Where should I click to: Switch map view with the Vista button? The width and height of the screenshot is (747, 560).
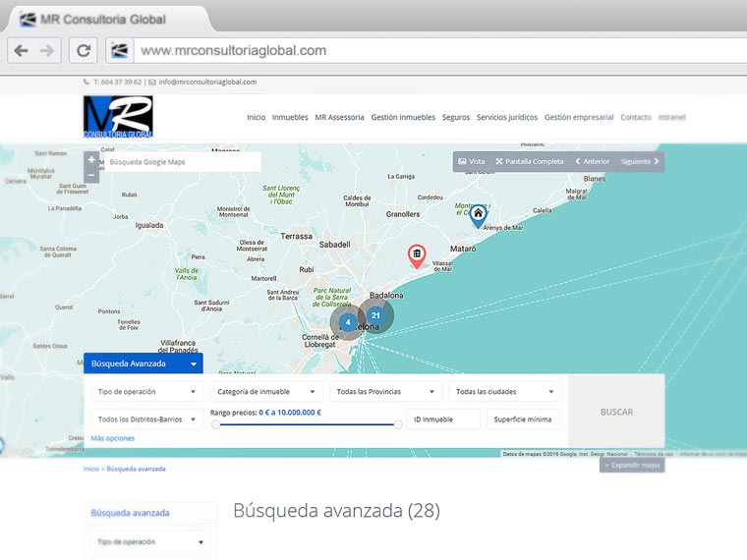click(472, 161)
